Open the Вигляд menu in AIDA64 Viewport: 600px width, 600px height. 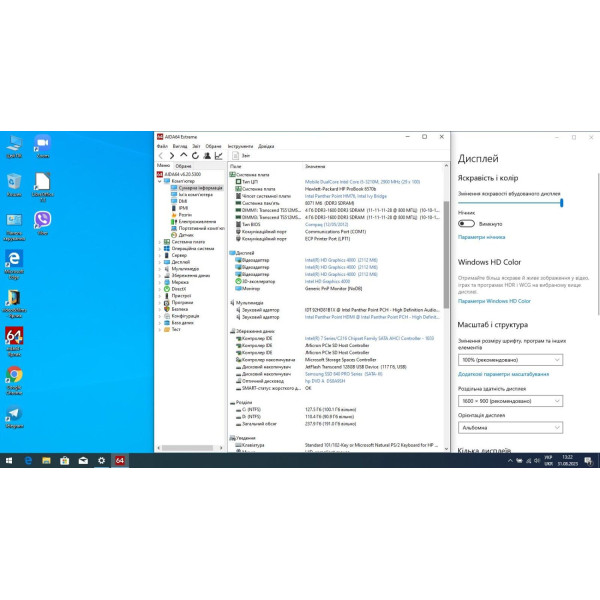[180, 146]
